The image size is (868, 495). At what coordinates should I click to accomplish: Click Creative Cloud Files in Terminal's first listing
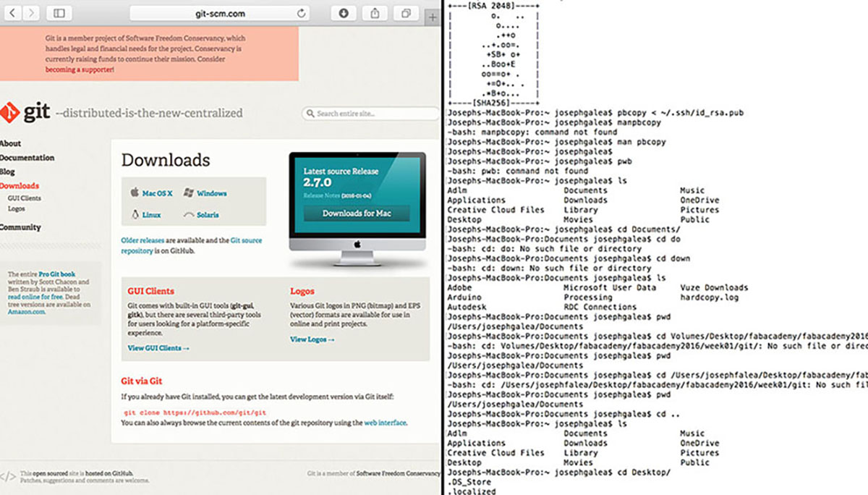coord(495,210)
